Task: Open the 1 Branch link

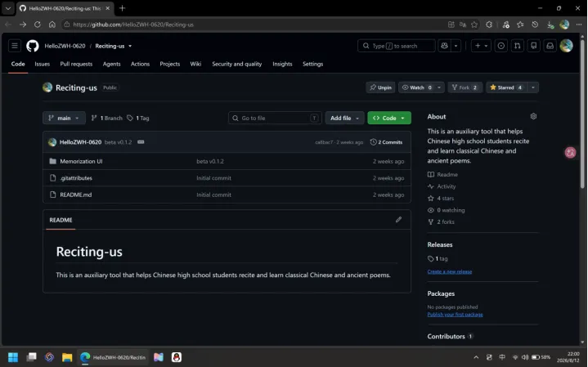Action: coord(107,118)
